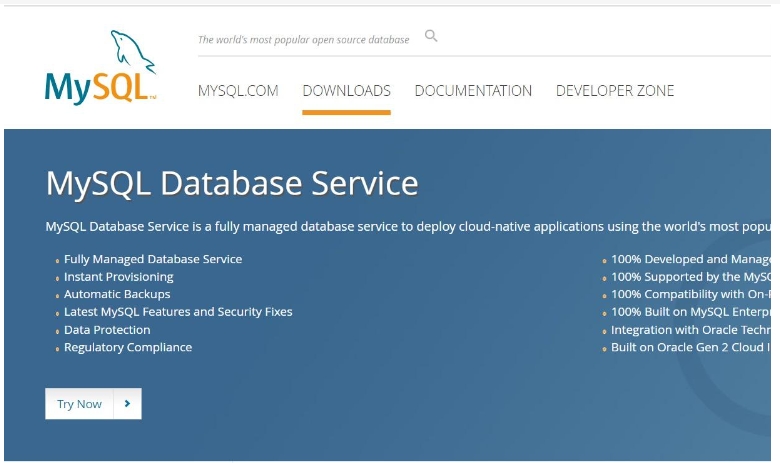Select the DOWNLOADS tab
780x463 pixels.
click(x=347, y=91)
